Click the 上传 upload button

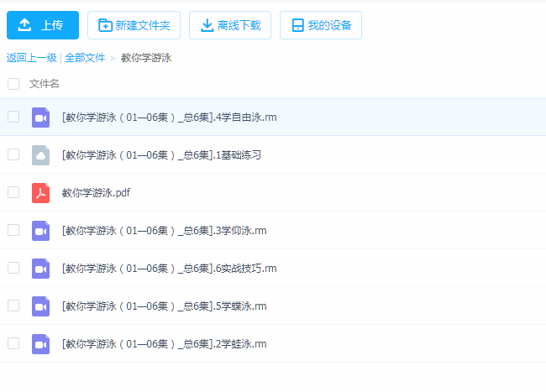click(x=43, y=25)
